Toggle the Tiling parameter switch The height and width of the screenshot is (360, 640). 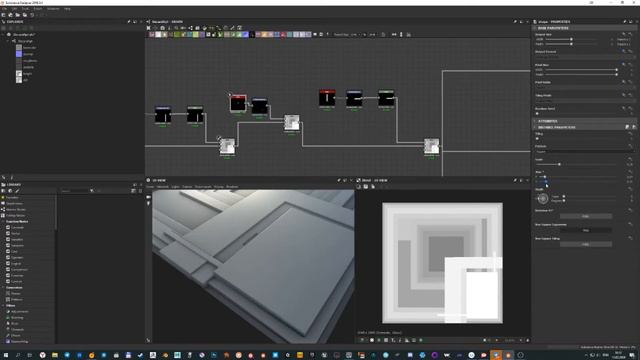click(x=538, y=138)
